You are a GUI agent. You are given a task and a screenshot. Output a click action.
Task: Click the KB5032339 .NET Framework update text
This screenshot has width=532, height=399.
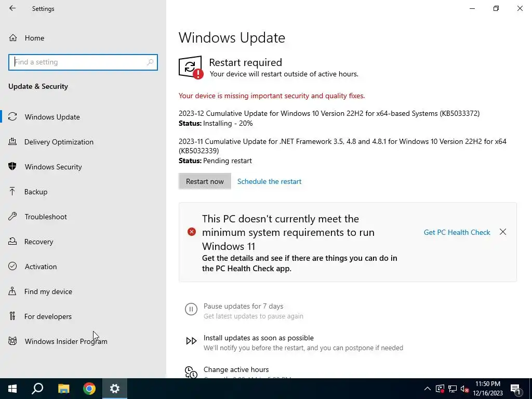point(343,146)
